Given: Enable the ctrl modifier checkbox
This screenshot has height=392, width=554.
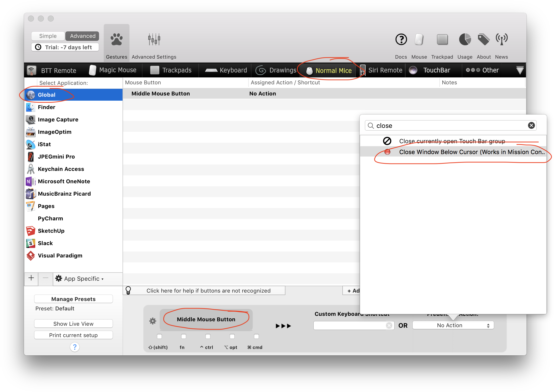Looking at the screenshot, I should tap(208, 336).
